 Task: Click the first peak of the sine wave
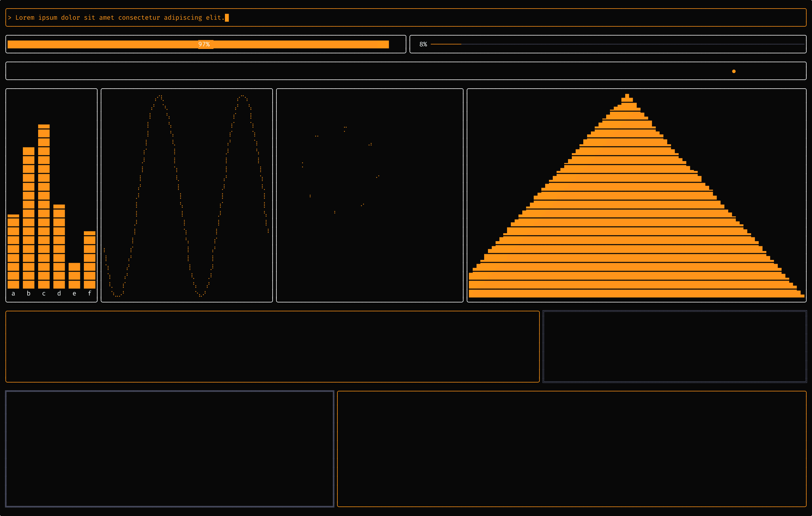pos(160,97)
